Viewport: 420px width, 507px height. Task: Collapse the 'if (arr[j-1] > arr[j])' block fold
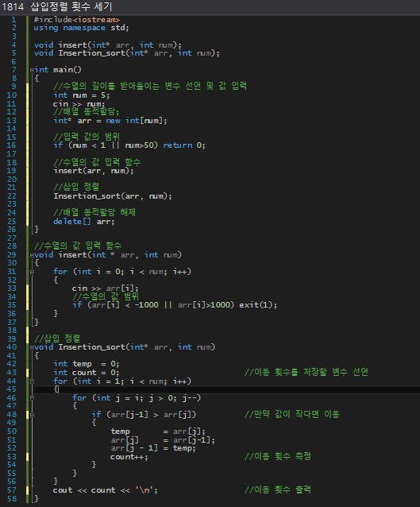point(32,415)
